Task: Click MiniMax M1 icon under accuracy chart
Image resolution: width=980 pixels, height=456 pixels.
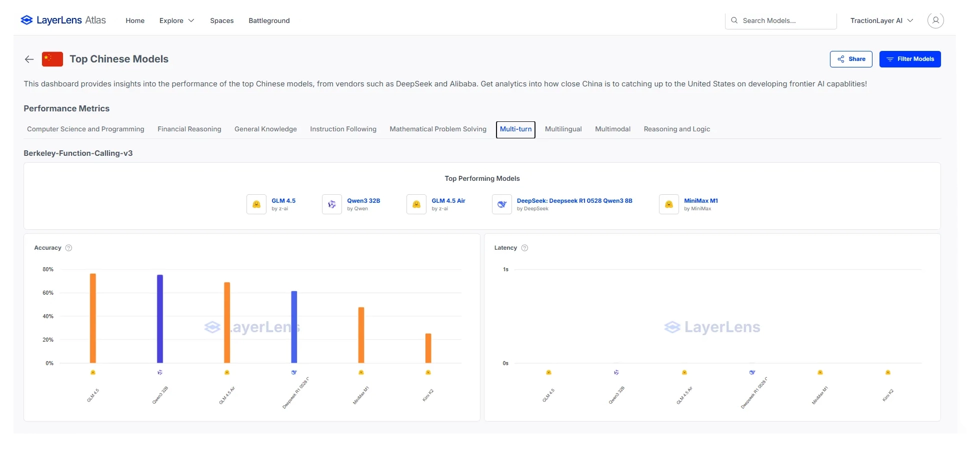Action: (361, 373)
